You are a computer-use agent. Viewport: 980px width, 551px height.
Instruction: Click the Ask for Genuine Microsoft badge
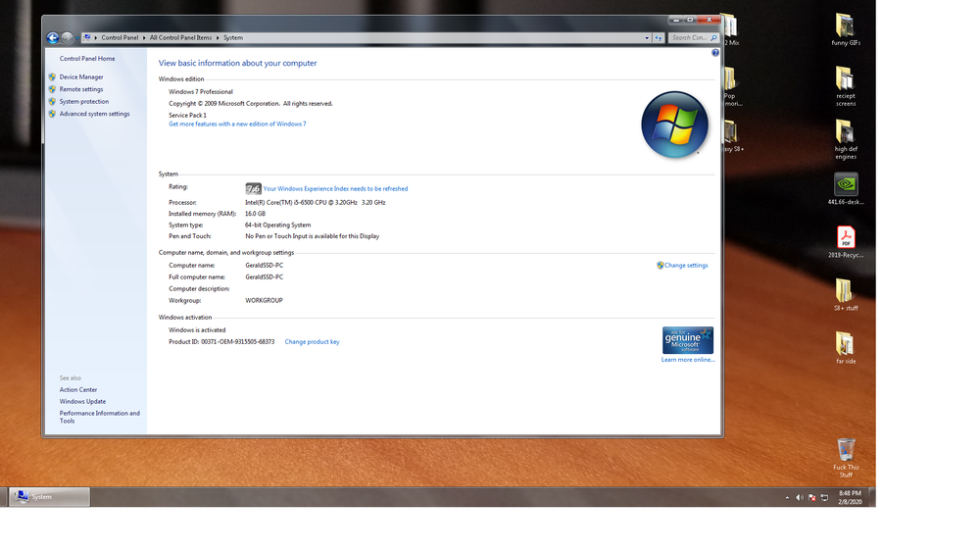point(687,340)
